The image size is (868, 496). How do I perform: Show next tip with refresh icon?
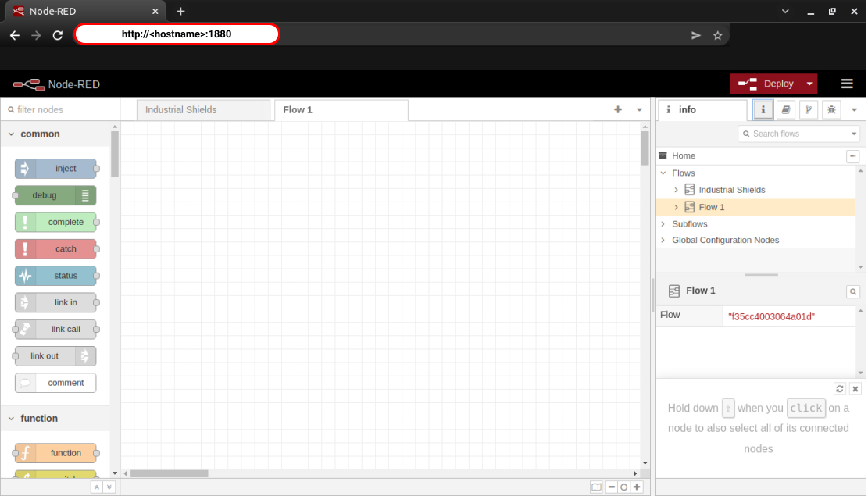tap(840, 389)
